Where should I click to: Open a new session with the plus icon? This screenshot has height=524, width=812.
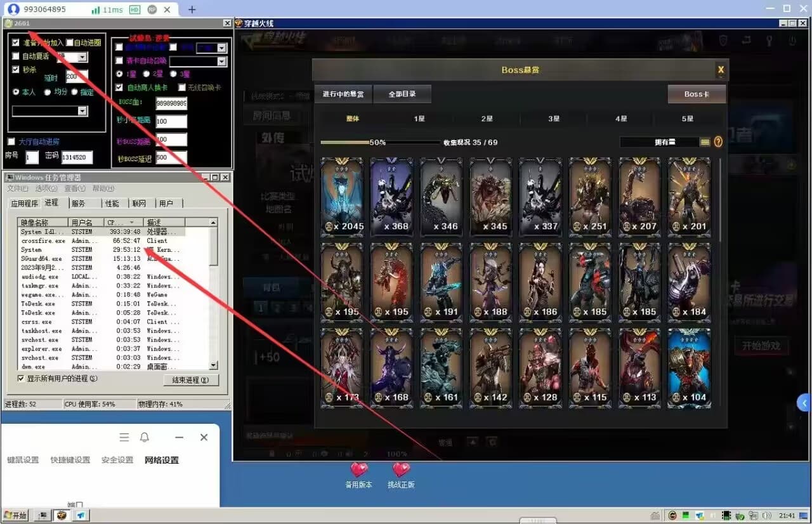pos(192,10)
